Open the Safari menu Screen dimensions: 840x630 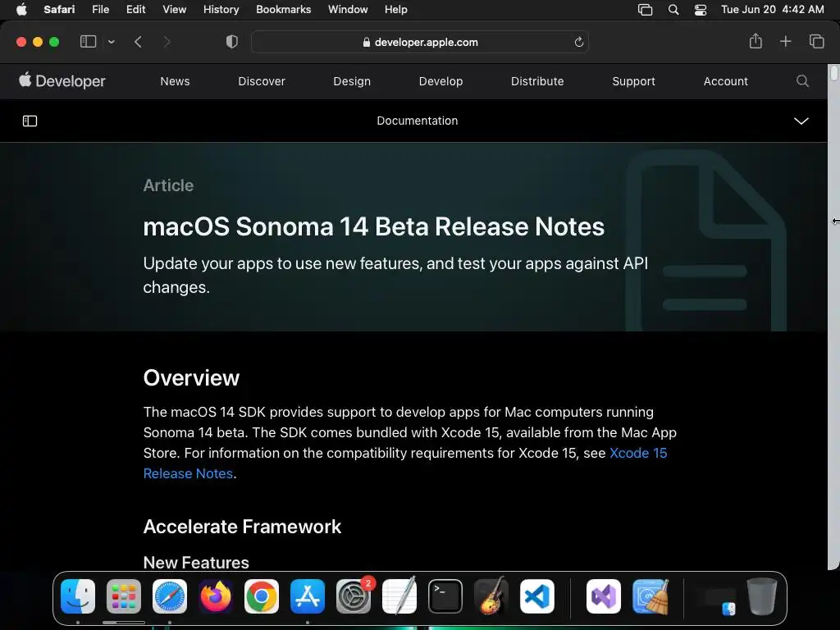click(59, 9)
